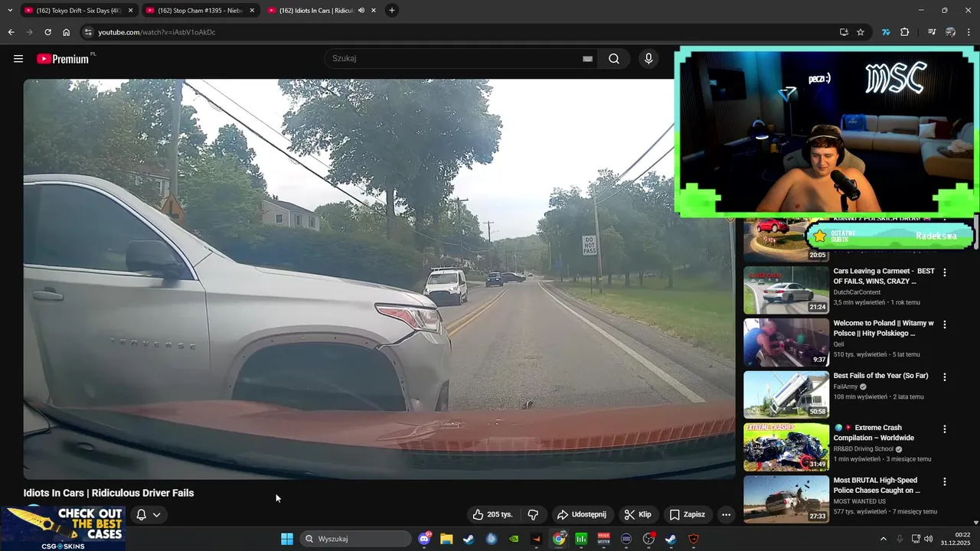Screen dimensions: 980x551
Task: Click the youtube.com address bar URL
Action: coord(157,32)
